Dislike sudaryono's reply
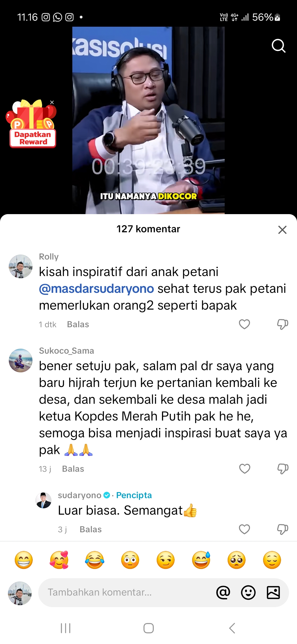This screenshot has height=644, width=297. coord(282,529)
